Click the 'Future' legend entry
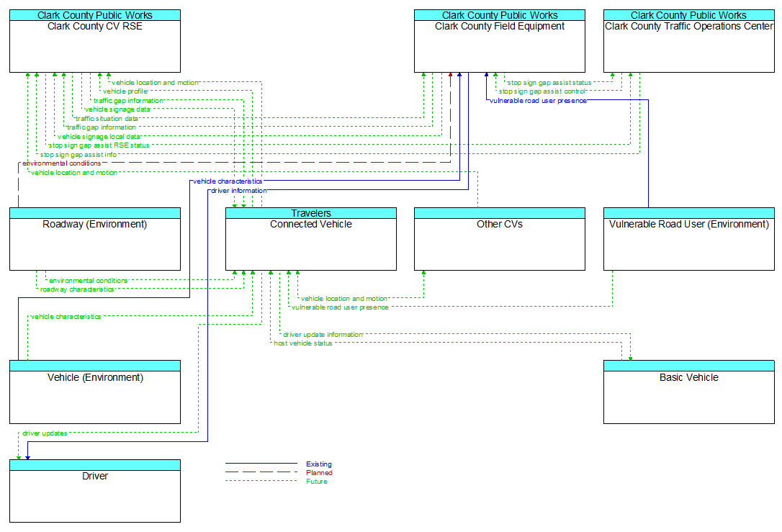The image size is (782, 532). point(317,481)
